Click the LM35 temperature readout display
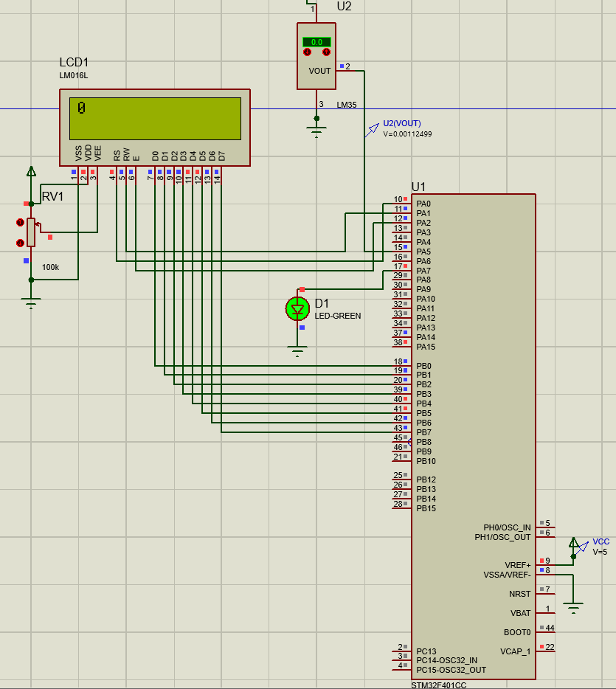The height and width of the screenshot is (689, 616). pyautogui.click(x=316, y=42)
